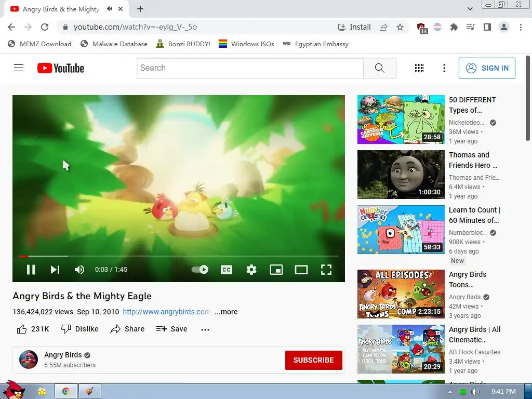
Task: Reload the page
Action: tap(45, 27)
